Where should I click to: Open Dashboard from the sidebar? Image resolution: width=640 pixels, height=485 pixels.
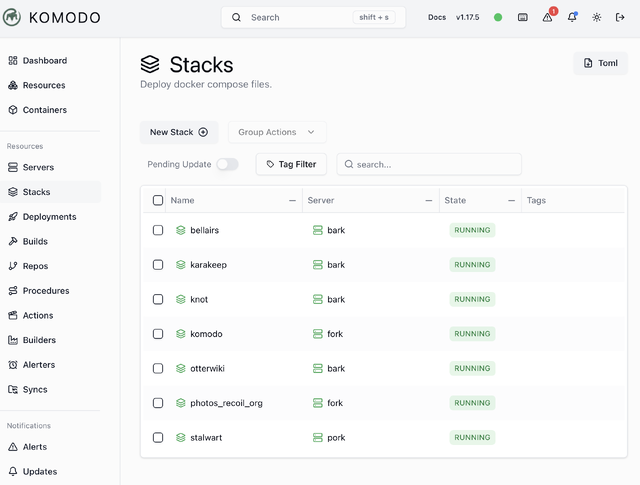point(44,61)
